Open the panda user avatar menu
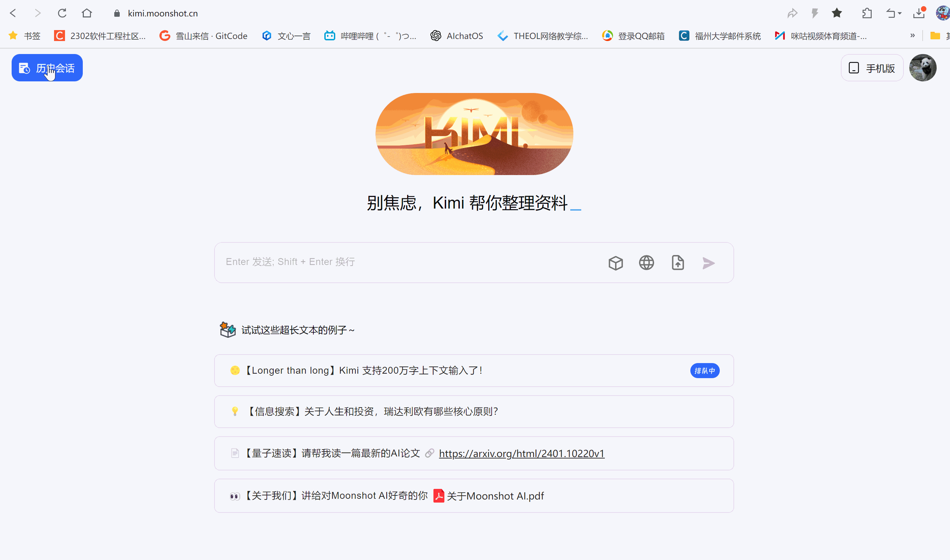This screenshot has width=950, height=560. 922,68
